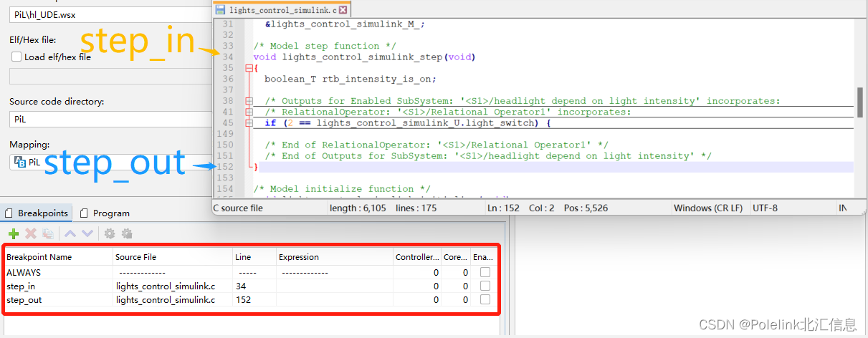Click the Enable column header
Image resolution: width=868 pixels, height=338 pixels.
(x=484, y=256)
